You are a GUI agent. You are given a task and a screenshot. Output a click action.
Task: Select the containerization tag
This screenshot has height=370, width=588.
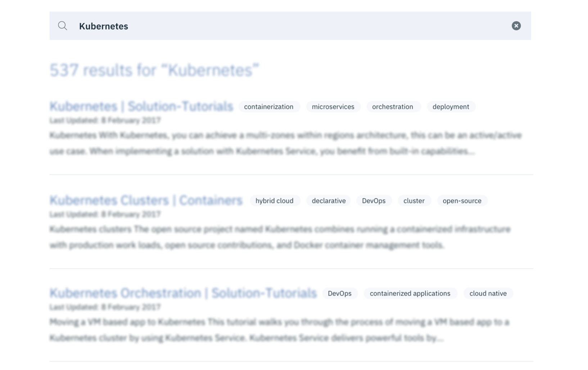(x=268, y=107)
